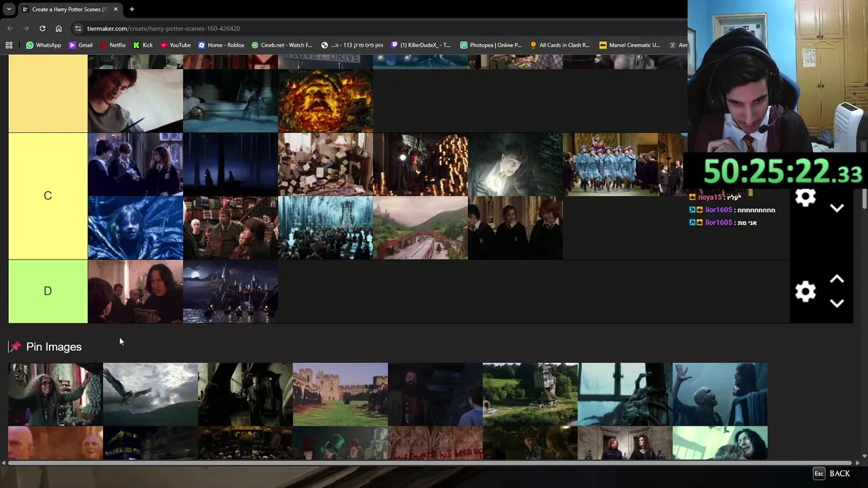Viewport: 868px width, 488px height.
Task: Select Hogwarts castle night boats thumbnail in D tier
Action: (231, 291)
